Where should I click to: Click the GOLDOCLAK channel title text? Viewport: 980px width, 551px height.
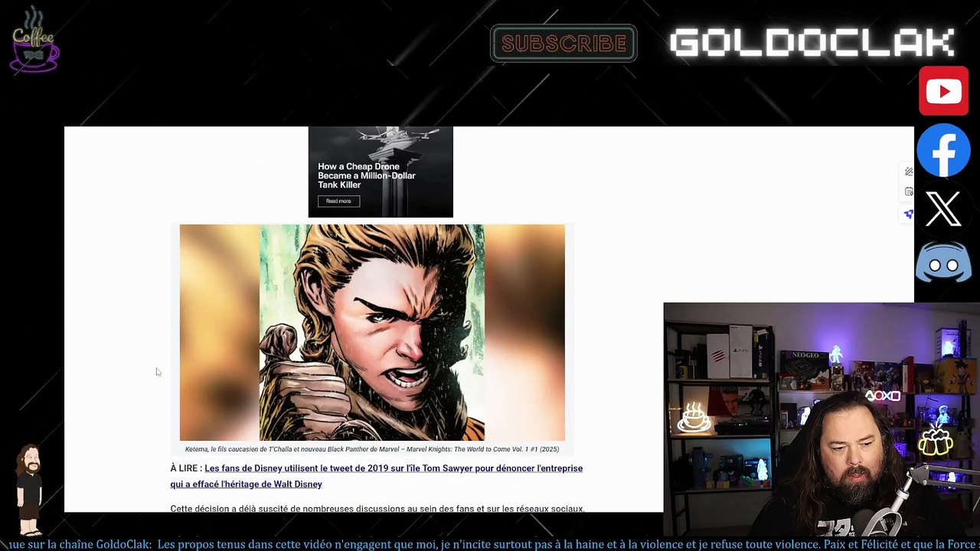pyautogui.click(x=812, y=43)
